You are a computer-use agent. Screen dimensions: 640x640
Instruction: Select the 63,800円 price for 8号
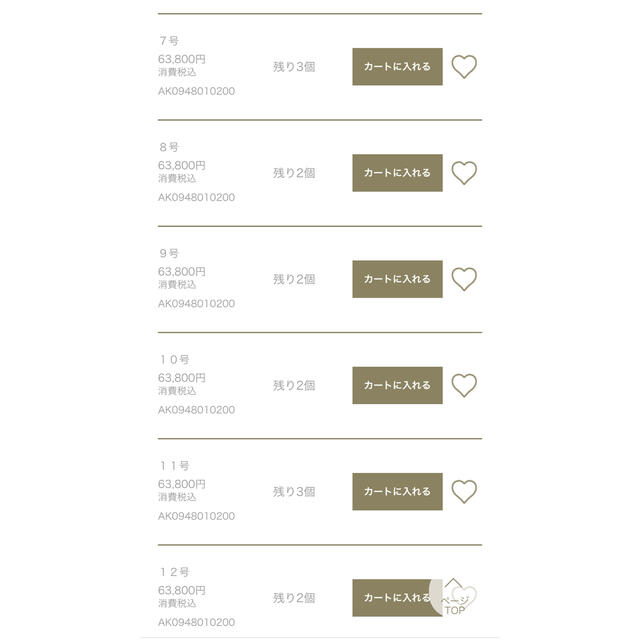(182, 165)
